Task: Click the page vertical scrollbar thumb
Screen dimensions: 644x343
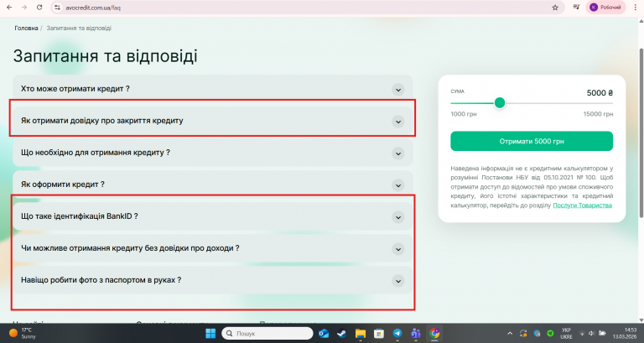Action: tap(641, 133)
